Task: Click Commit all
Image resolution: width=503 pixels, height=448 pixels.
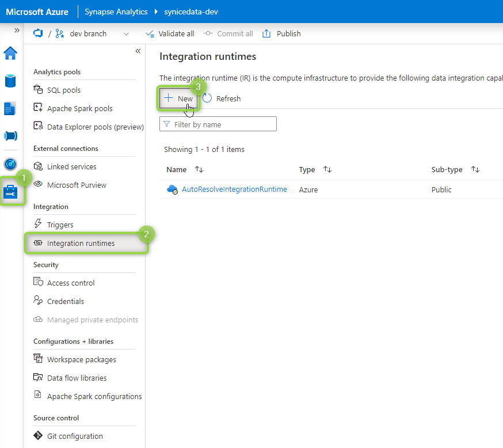Action: [x=228, y=34]
